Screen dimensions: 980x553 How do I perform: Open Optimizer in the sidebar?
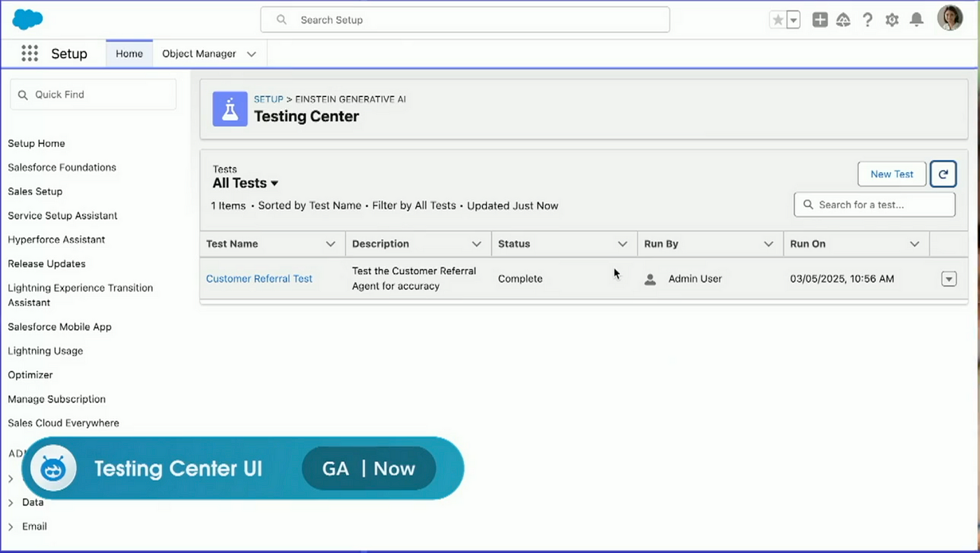tap(30, 375)
